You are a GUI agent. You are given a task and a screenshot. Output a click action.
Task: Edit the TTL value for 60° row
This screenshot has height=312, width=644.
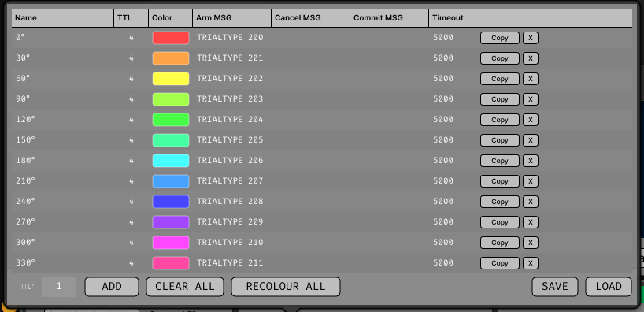coord(131,79)
